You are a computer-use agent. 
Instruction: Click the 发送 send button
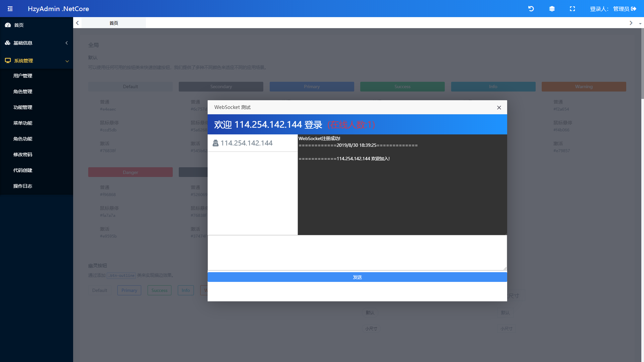point(357,277)
